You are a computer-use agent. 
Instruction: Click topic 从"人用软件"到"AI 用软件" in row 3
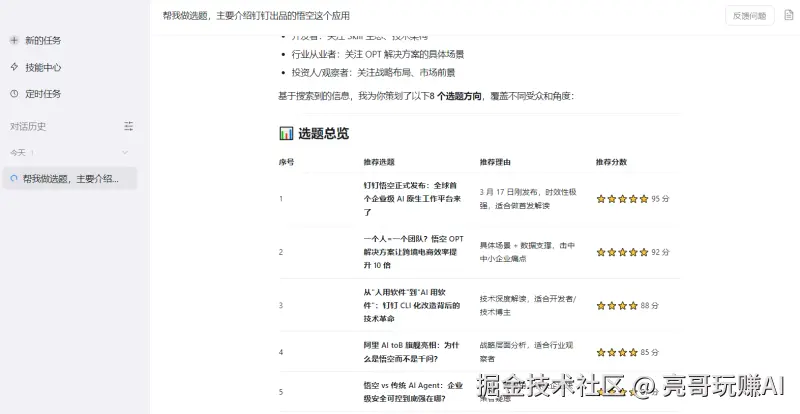point(412,305)
